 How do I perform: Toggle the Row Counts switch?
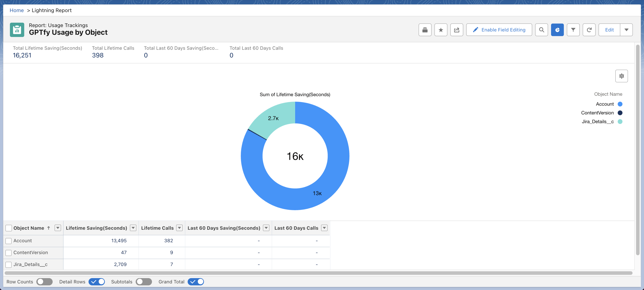pyautogui.click(x=44, y=282)
